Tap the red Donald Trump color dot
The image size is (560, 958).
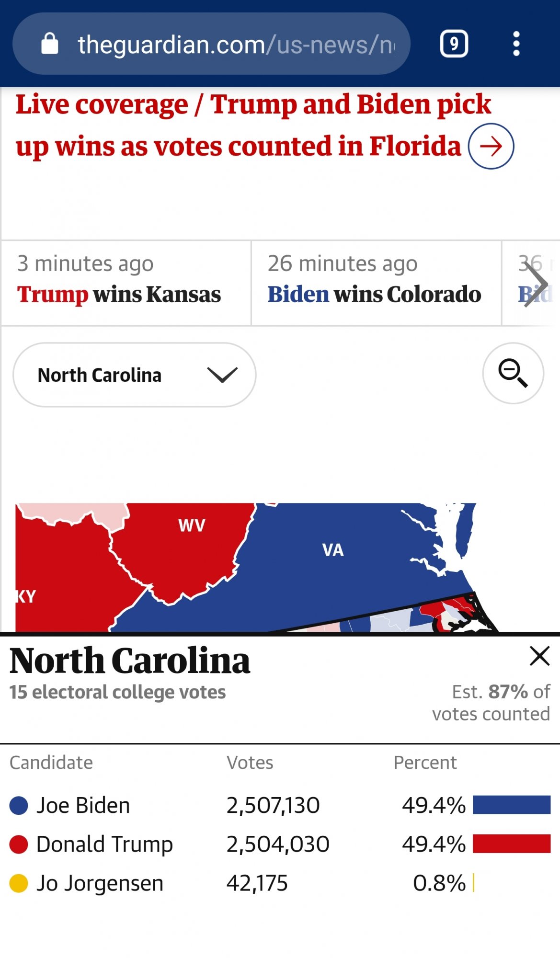[19, 844]
